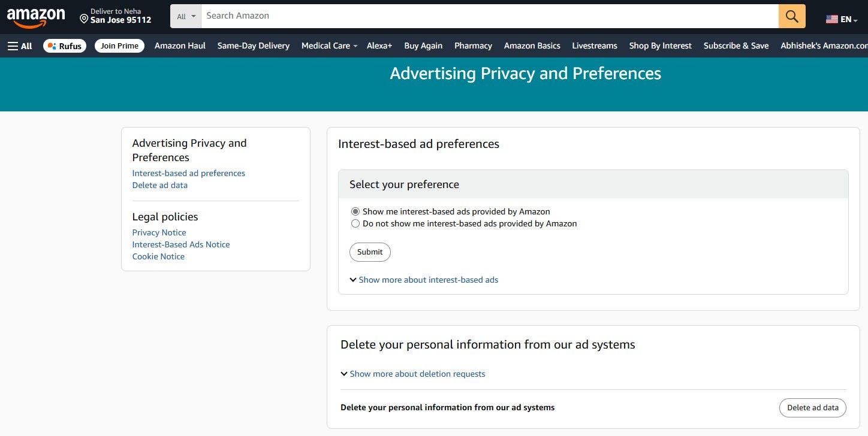Select Show me interest-based ads option
Viewport: 868px width, 436px height.
point(355,211)
